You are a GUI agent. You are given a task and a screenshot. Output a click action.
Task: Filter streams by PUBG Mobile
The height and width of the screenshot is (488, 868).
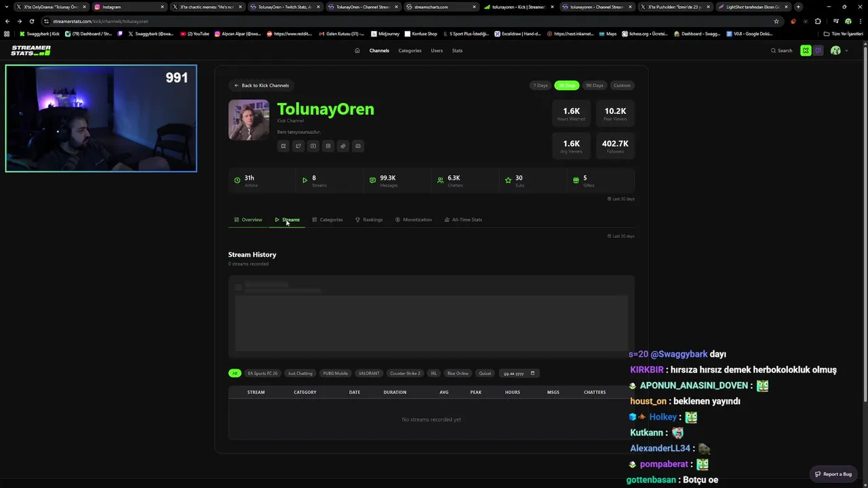coord(336,373)
